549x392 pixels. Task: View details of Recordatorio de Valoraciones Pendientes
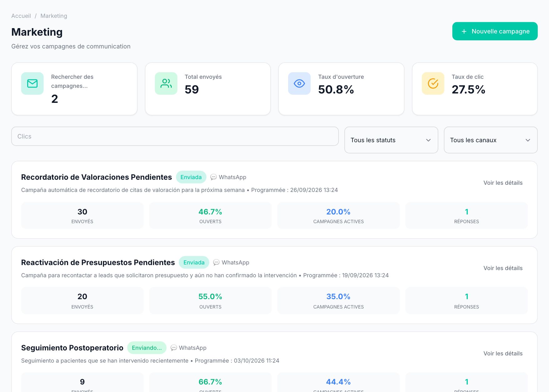pos(503,183)
